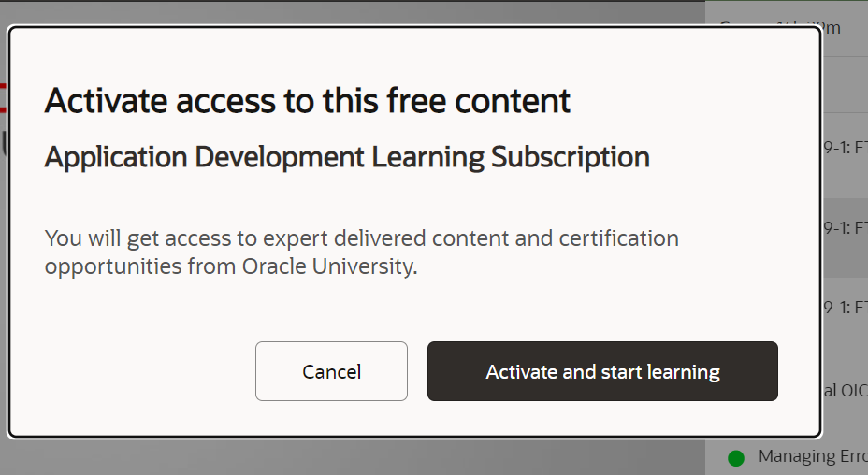Click the word 'certification' in dialog text
868x475 pixels.
[619, 238]
